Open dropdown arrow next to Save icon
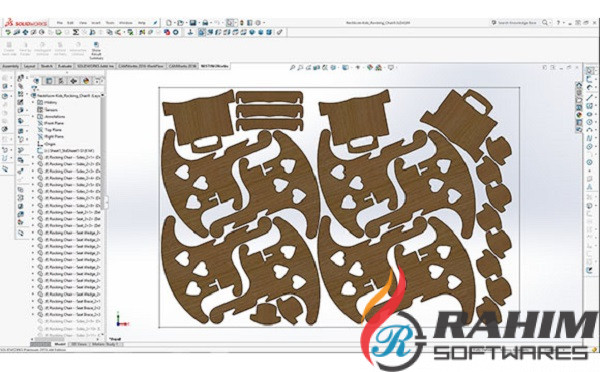This screenshot has height=372, width=600. coord(198,23)
